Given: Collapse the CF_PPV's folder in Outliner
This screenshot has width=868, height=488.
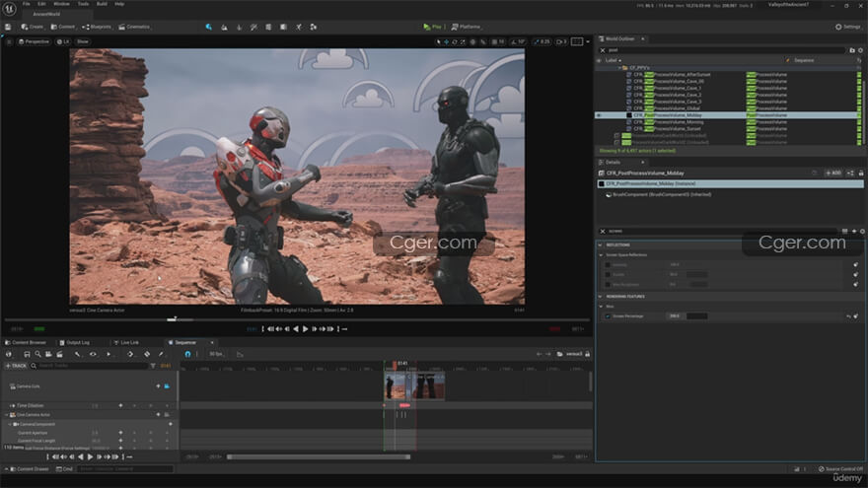Looking at the screenshot, I should [x=619, y=67].
